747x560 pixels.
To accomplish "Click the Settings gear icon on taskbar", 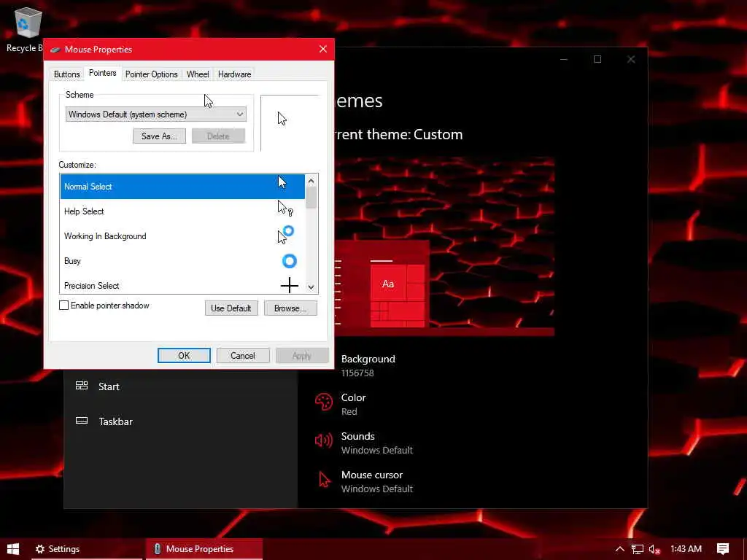I will click(x=40, y=549).
